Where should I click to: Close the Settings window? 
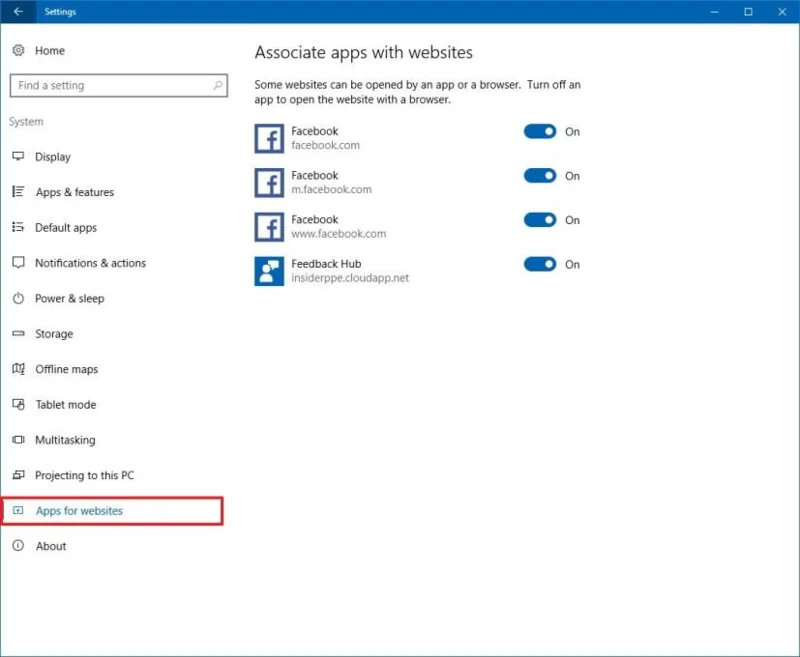pyautogui.click(x=782, y=11)
